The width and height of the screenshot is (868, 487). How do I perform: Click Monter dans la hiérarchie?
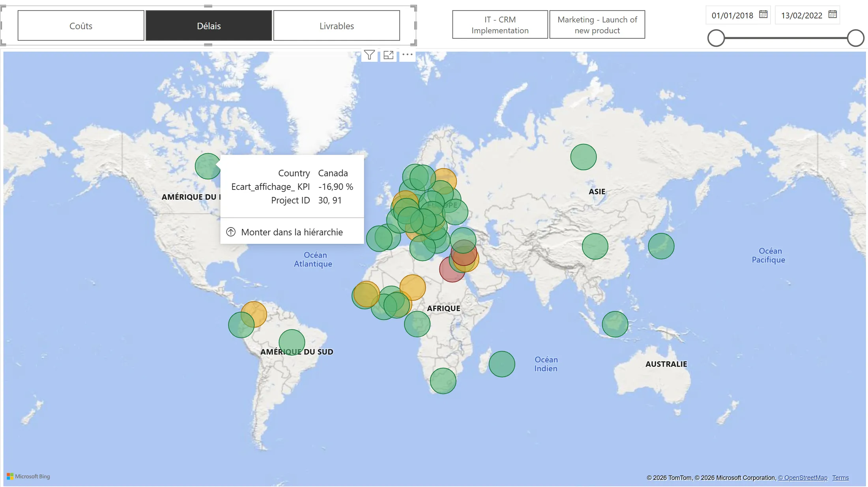292,232
